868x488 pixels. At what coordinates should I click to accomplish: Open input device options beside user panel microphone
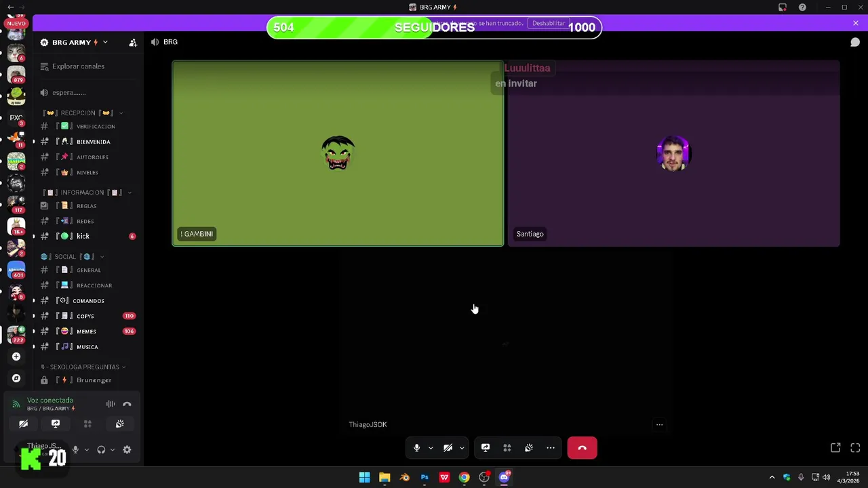click(86, 449)
